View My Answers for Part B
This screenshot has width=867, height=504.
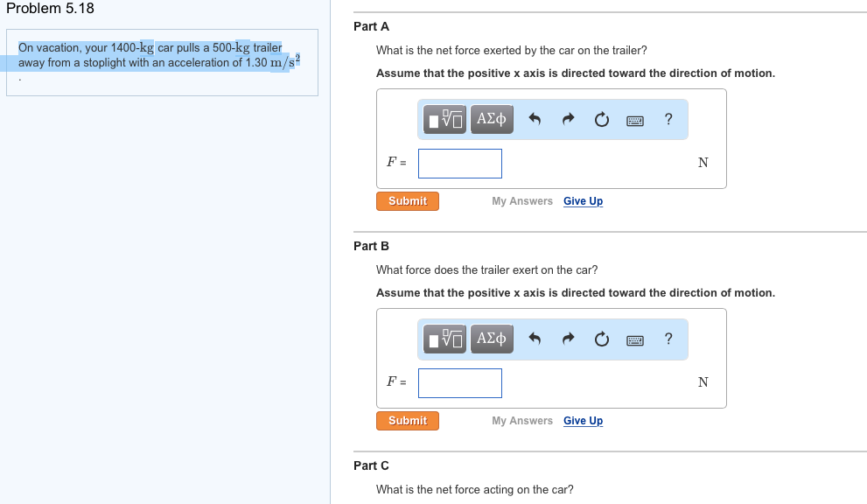[x=522, y=421]
